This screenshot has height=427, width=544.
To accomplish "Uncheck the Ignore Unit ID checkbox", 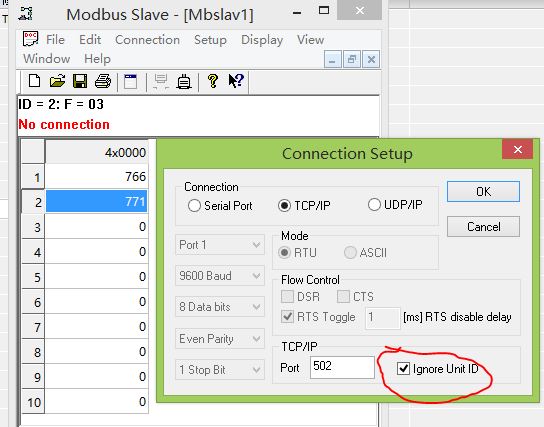I will 403,368.
